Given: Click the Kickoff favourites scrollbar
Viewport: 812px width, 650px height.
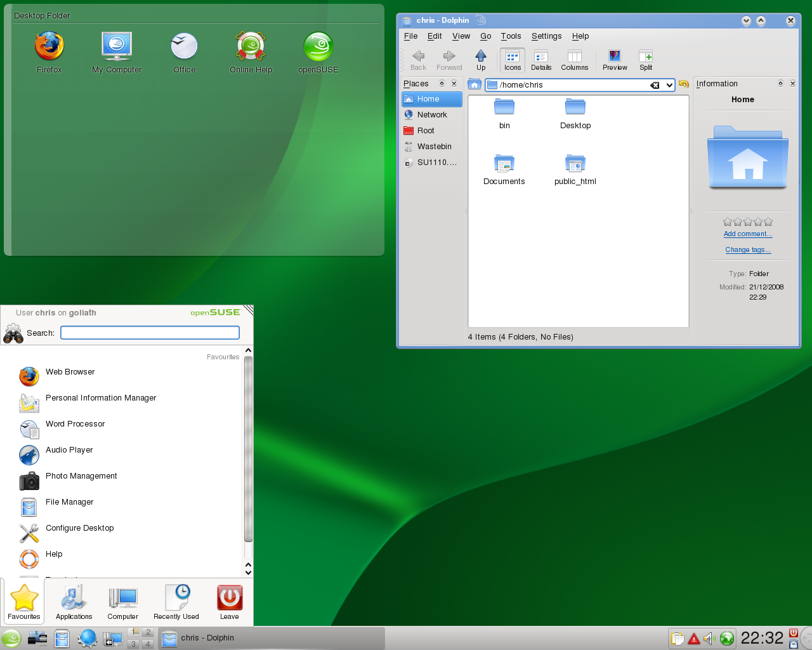Looking at the screenshot, I should 248,449.
